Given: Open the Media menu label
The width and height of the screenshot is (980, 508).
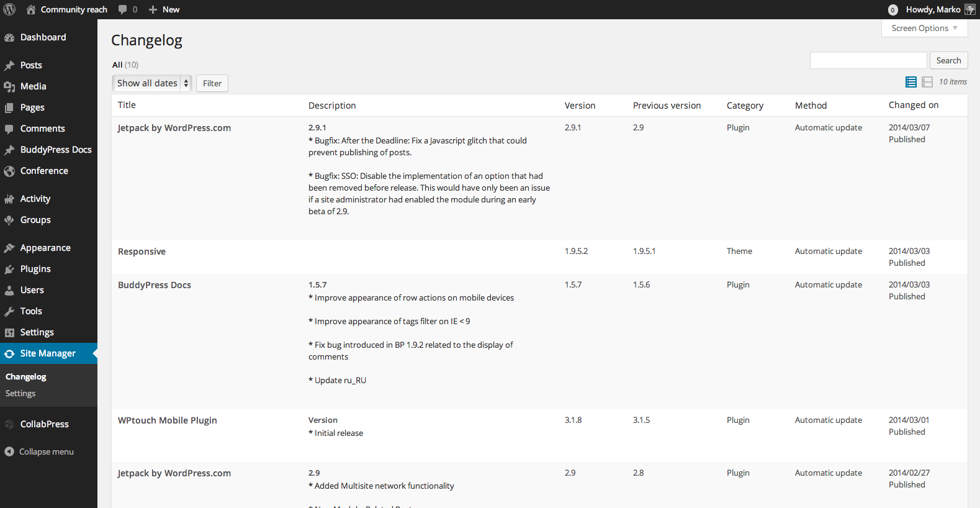Looking at the screenshot, I should coord(34,86).
